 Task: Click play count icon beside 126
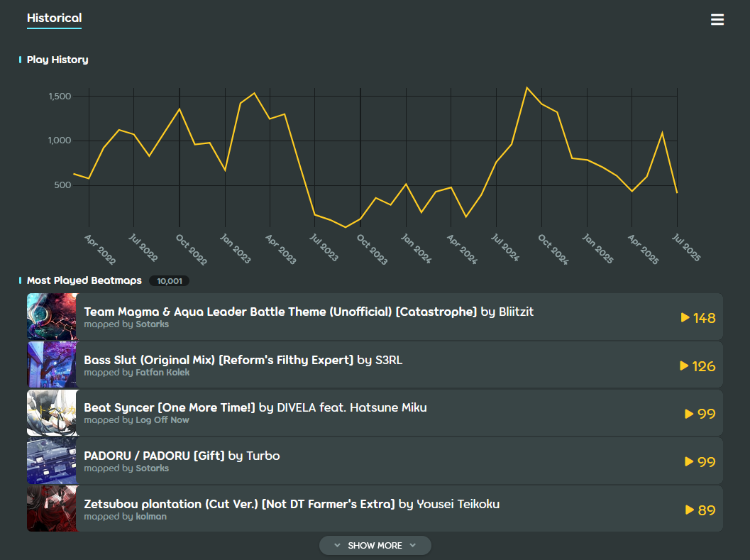click(x=684, y=366)
